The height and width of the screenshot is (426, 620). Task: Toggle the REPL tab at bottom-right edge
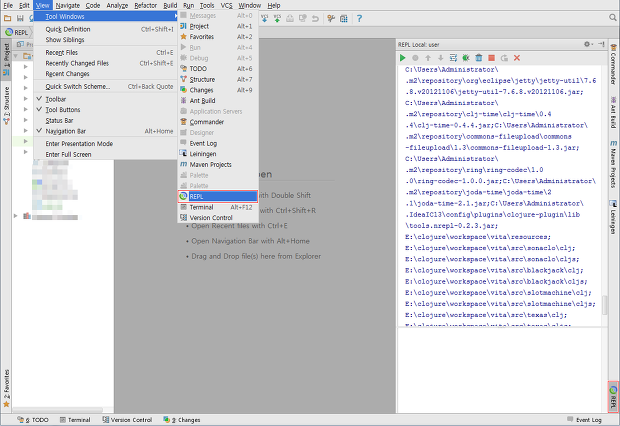(x=613, y=398)
